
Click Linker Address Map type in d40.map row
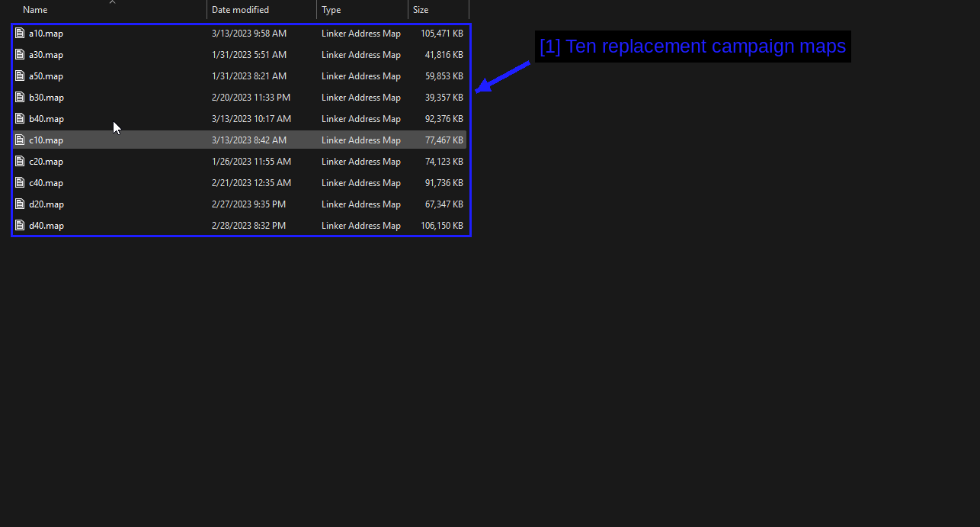(361, 226)
